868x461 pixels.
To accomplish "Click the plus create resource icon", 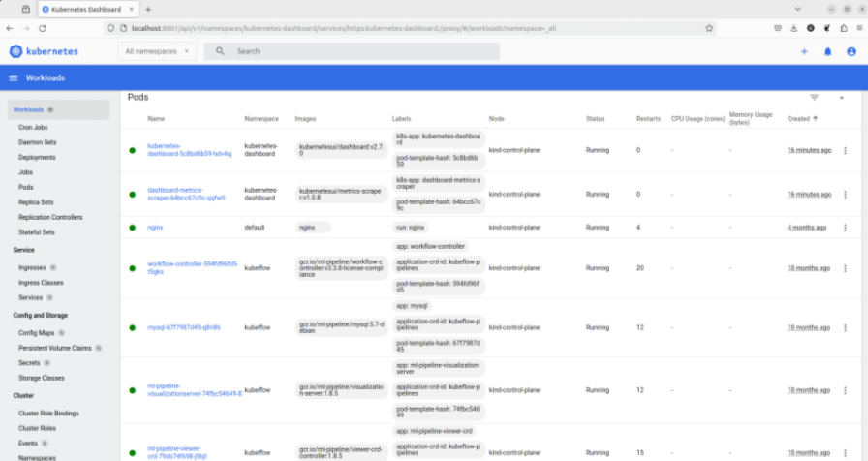I will [804, 51].
